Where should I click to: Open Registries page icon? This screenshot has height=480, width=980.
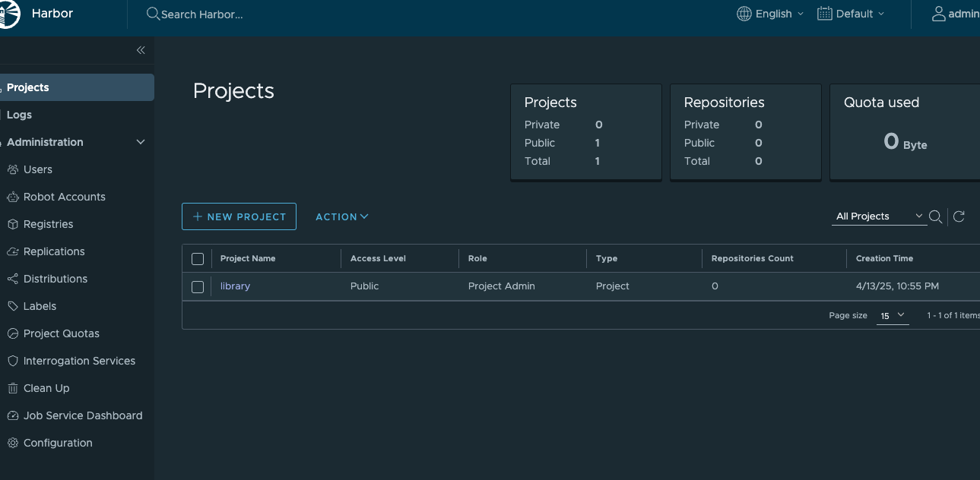(x=12, y=224)
